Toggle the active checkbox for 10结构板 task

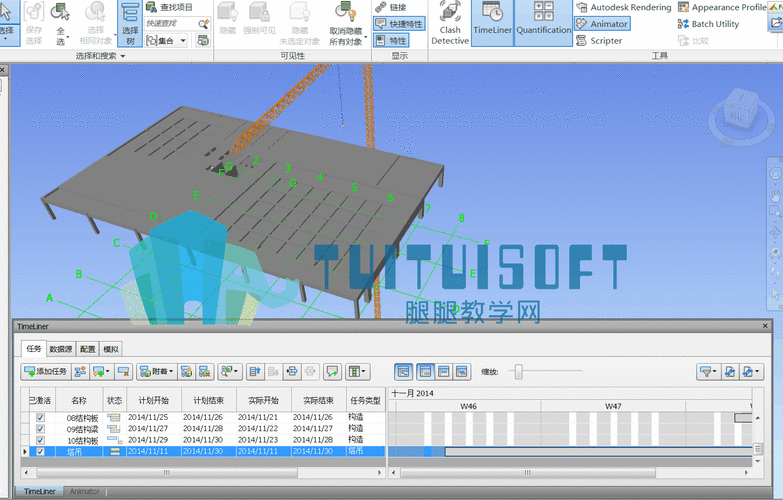[x=40, y=440]
